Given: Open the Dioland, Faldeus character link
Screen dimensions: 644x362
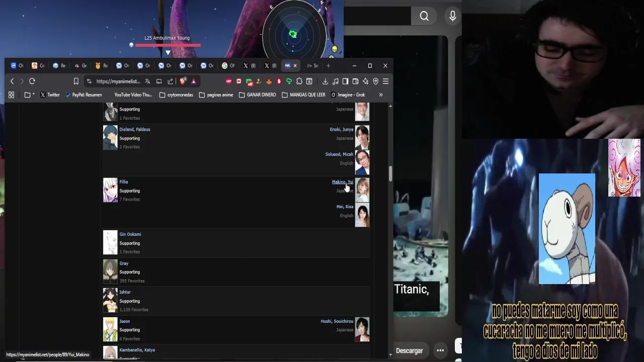Looking at the screenshot, I should click(x=135, y=129).
